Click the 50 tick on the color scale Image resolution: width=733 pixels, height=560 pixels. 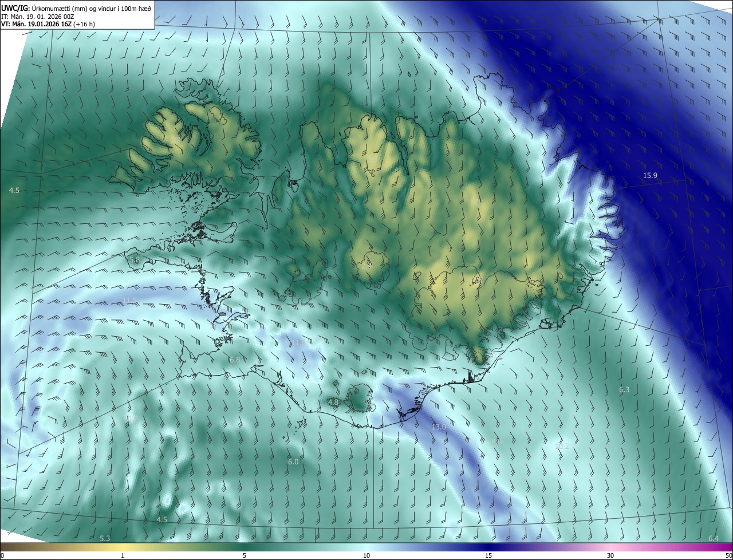[x=728, y=555]
